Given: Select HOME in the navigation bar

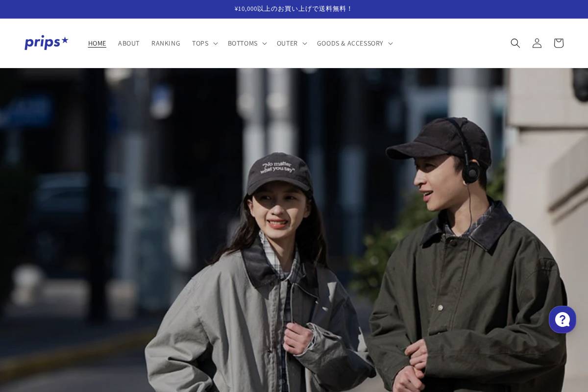Looking at the screenshot, I should point(97,43).
